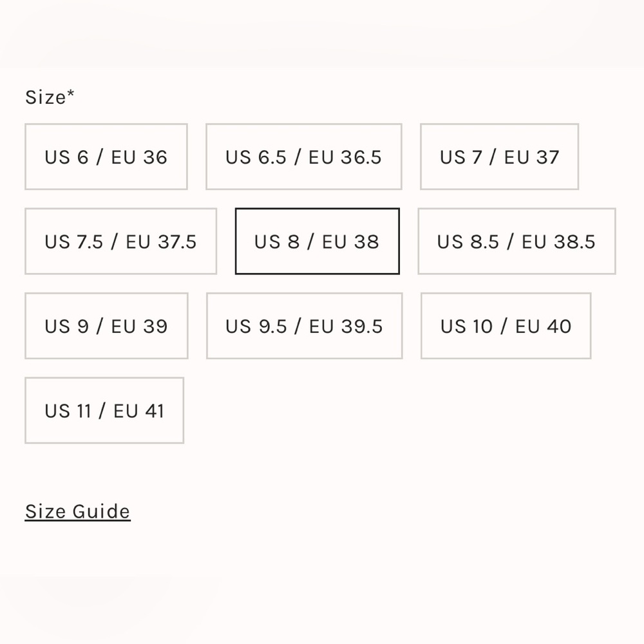Image resolution: width=644 pixels, height=644 pixels.
Task: Choose the EU 39.5 half size
Action: [x=305, y=326]
